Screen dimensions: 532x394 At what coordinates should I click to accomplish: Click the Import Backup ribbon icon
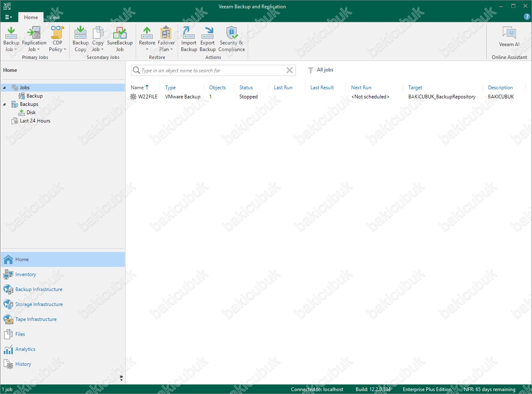click(189, 32)
